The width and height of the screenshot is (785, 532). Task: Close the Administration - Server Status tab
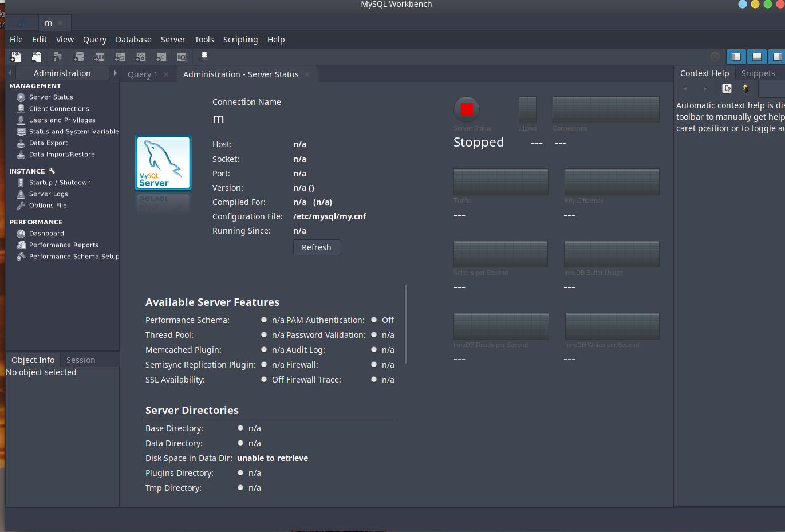307,74
